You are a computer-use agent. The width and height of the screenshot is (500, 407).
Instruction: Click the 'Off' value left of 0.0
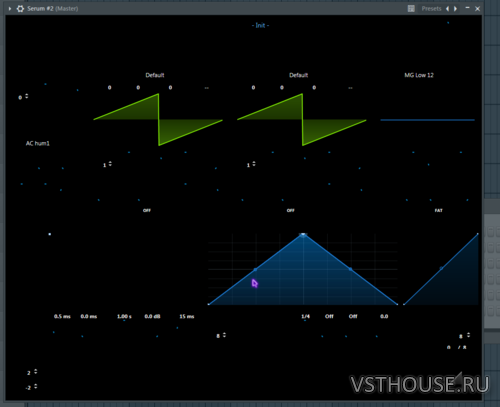[x=353, y=316]
